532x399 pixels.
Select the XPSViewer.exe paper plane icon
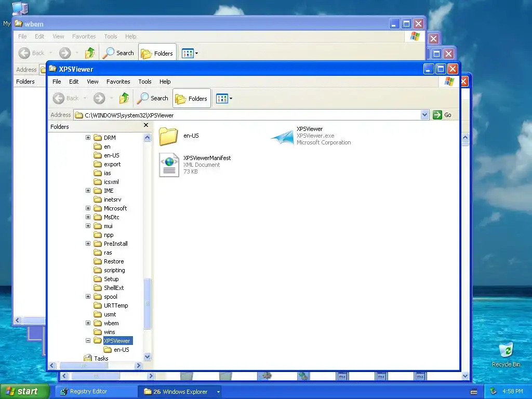pyautogui.click(x=282, y=137)
